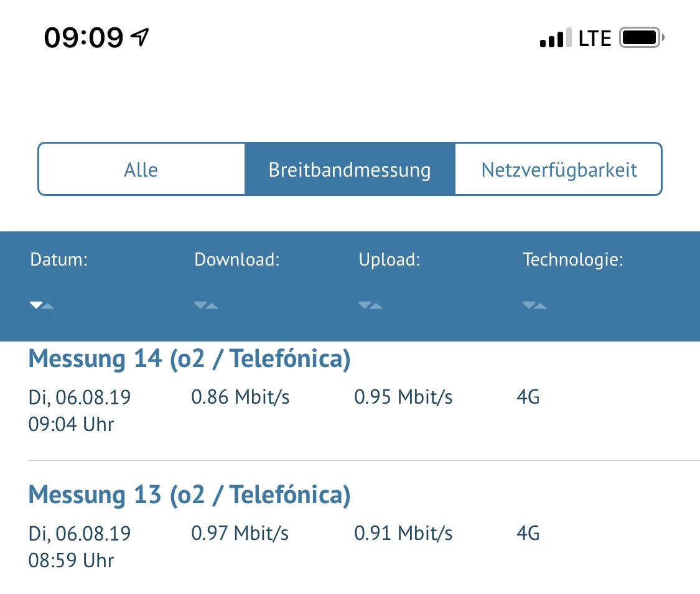
Task: Sort by the Technologie column header
Action: (x=573, y=259)
